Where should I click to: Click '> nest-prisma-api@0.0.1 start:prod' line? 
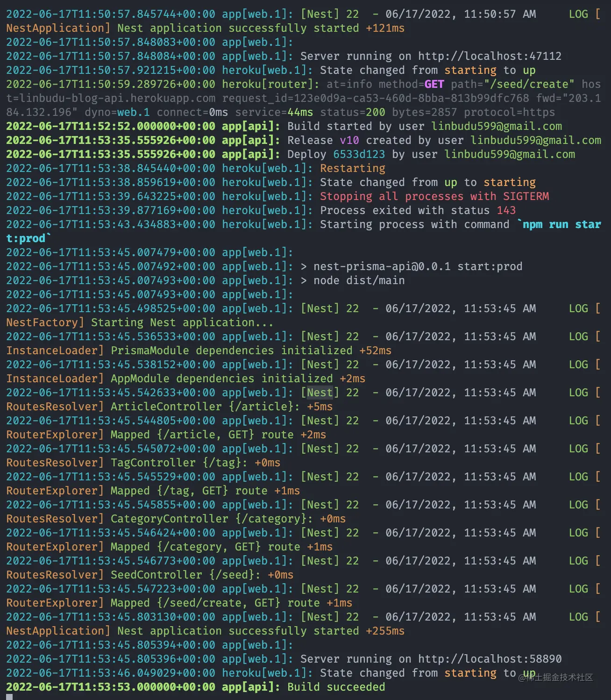[x=412, y=266]
